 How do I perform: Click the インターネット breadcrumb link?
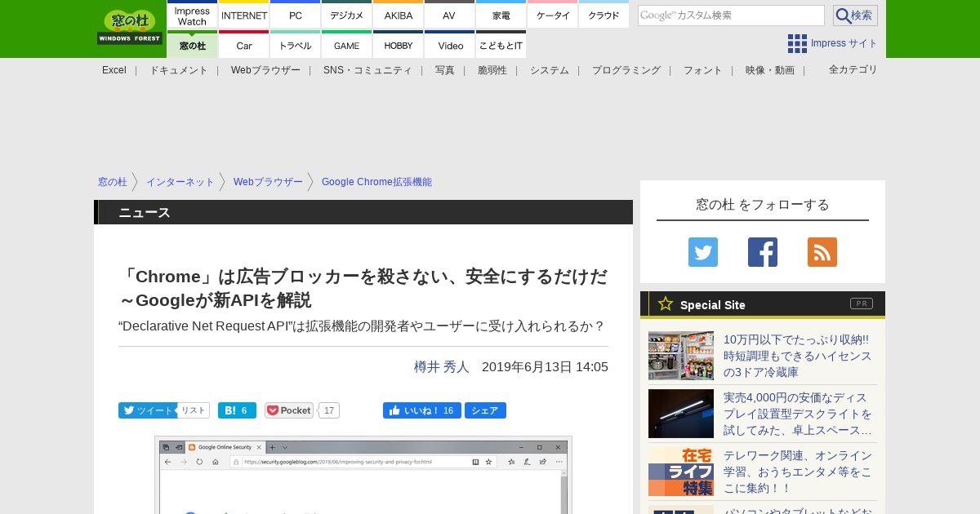tap(180, 182)
